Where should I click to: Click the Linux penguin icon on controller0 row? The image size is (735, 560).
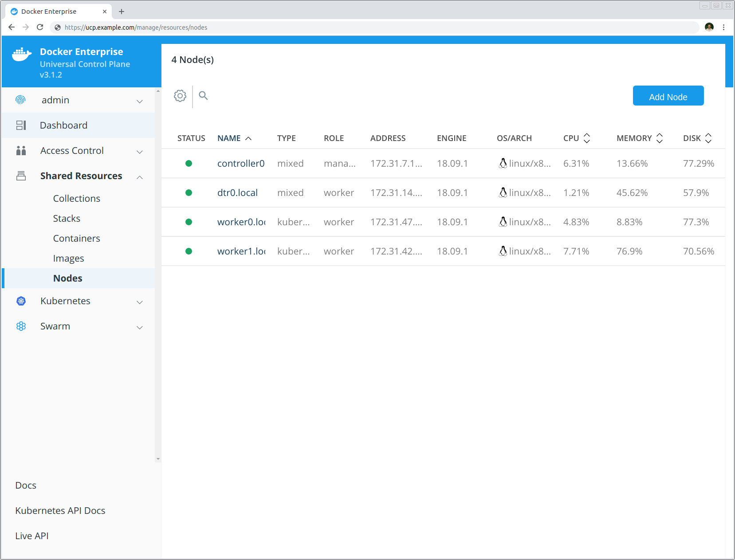[503, 163]
